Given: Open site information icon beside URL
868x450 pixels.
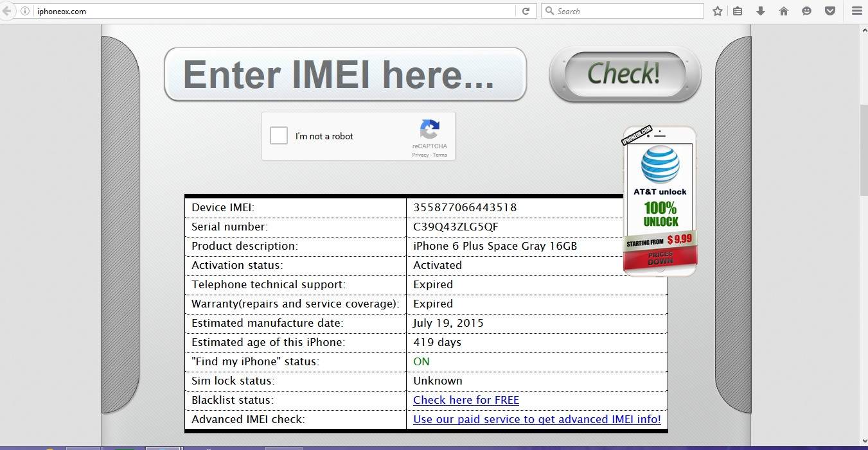Looking at the screenshot, I should [25, 11].
